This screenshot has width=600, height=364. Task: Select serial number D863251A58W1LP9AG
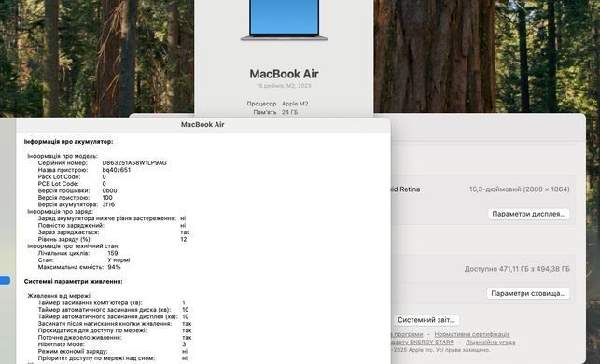[134, 163]
